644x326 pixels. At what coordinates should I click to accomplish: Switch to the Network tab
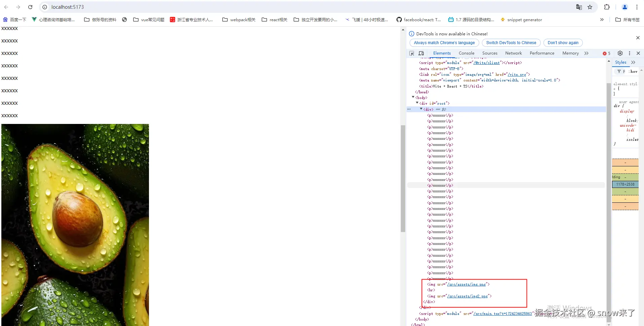[514, 53]
